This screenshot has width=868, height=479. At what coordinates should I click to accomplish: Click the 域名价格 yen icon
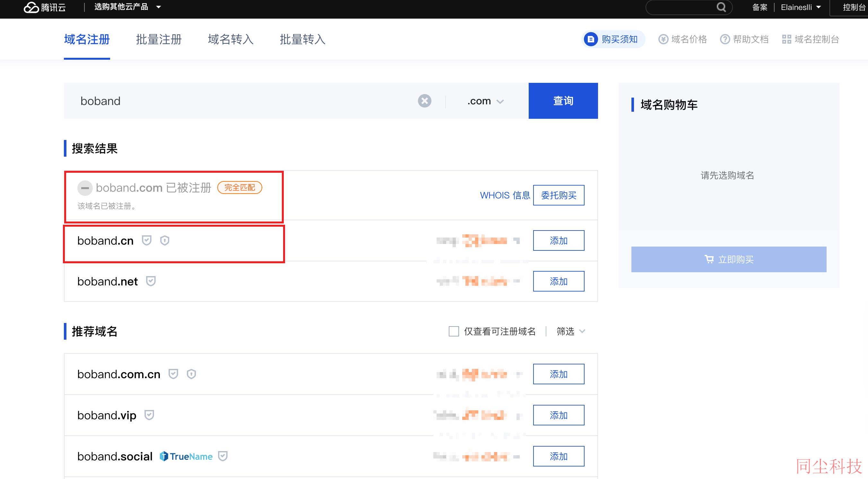coord(663,39)
